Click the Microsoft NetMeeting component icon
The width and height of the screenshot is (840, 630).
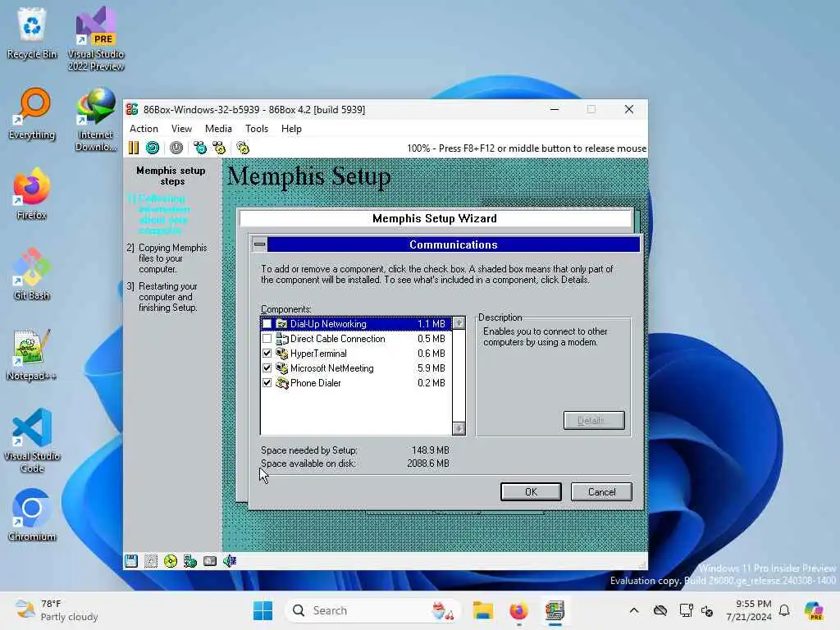point(282,368)
